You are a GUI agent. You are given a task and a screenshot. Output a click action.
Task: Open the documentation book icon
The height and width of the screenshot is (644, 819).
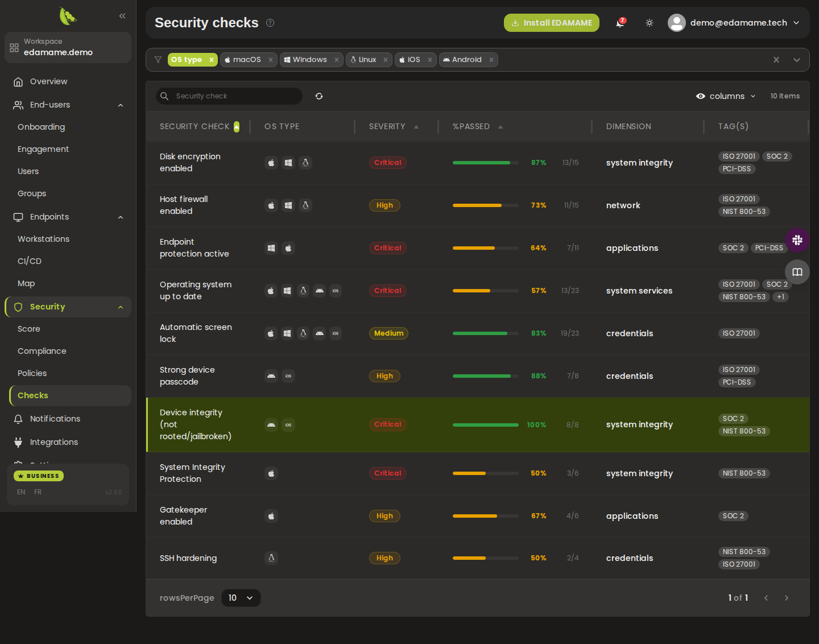tap(797, 272)
